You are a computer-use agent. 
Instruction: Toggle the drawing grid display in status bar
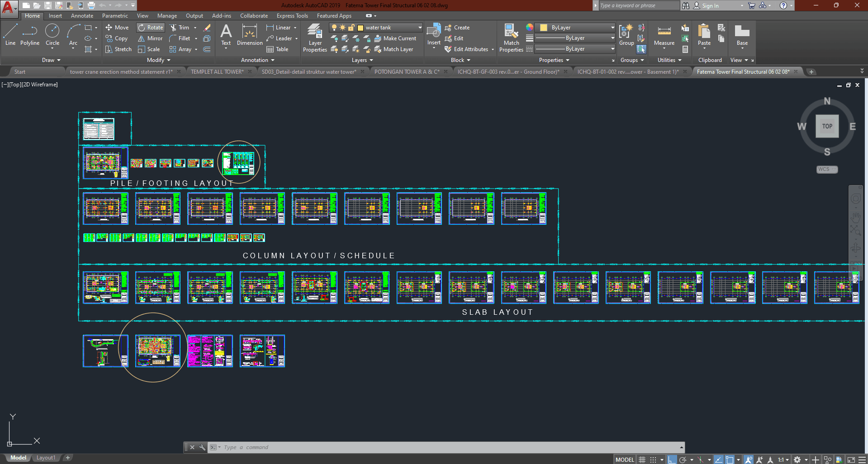(x=642, y=459)
